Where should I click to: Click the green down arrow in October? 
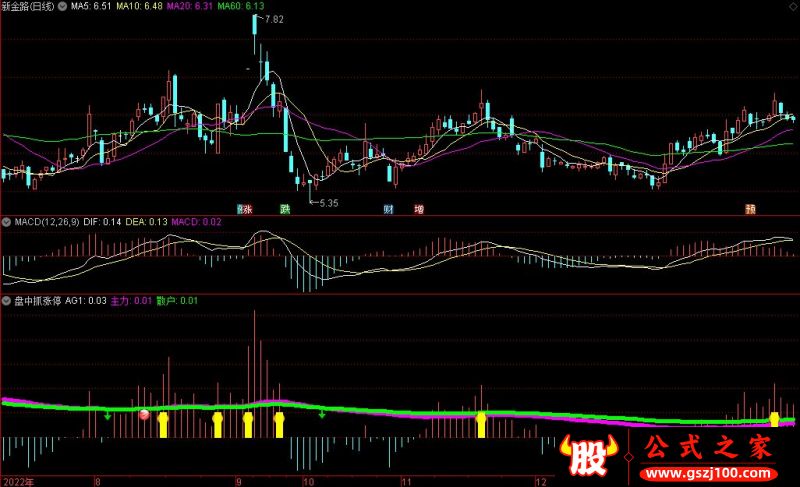322,413
